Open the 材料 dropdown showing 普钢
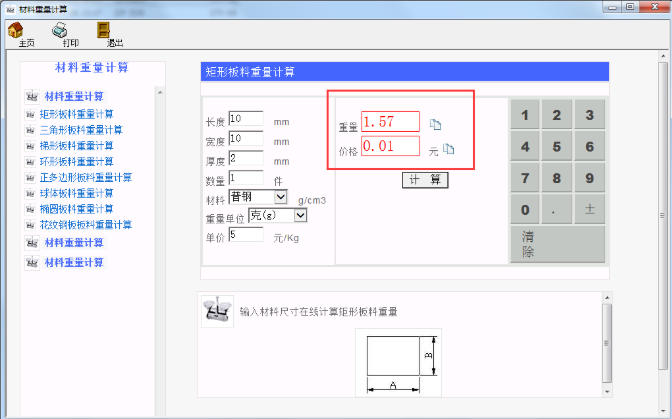 coord(258,197)
